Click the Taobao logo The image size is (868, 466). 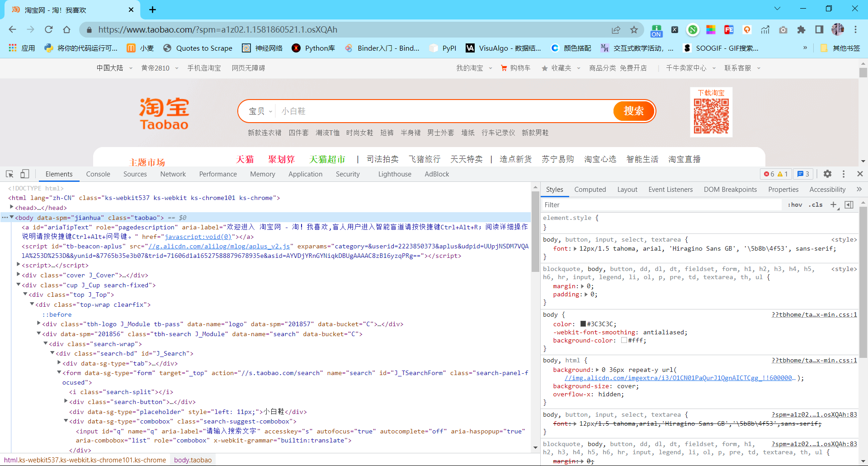tap(164, 114)
